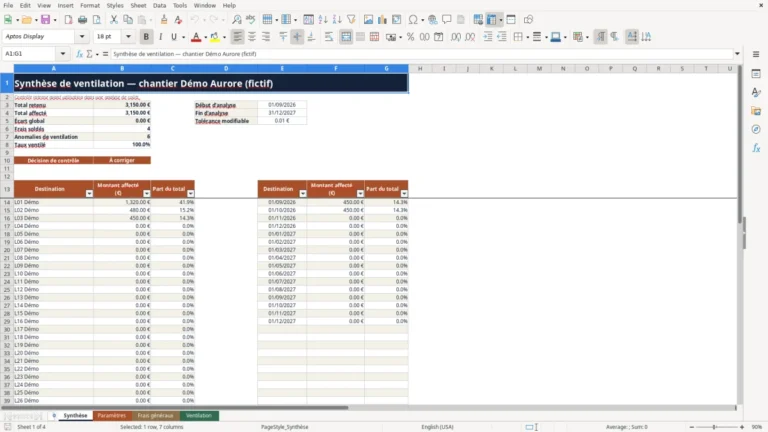Toggle Wrap Text button
Image resolution: width=768 pixels, height=432 pixels.
329,37
